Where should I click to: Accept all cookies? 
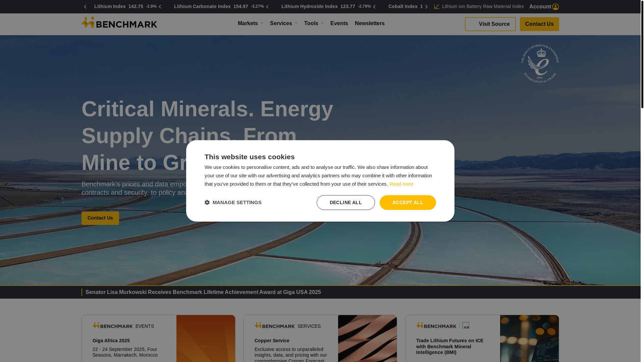[408, 202]
